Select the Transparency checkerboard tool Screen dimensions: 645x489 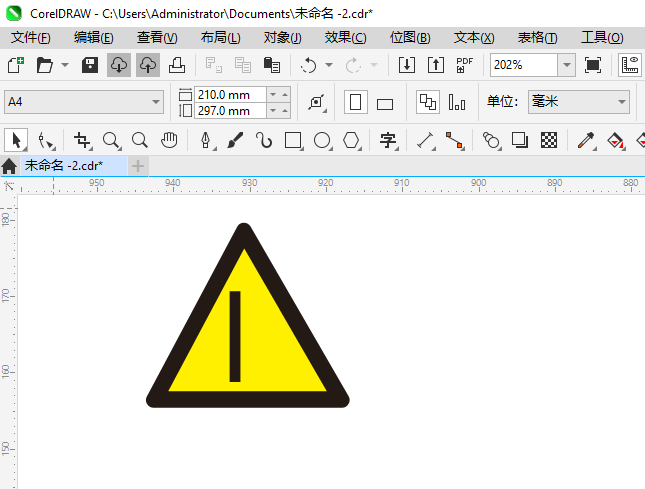point(549,140)
